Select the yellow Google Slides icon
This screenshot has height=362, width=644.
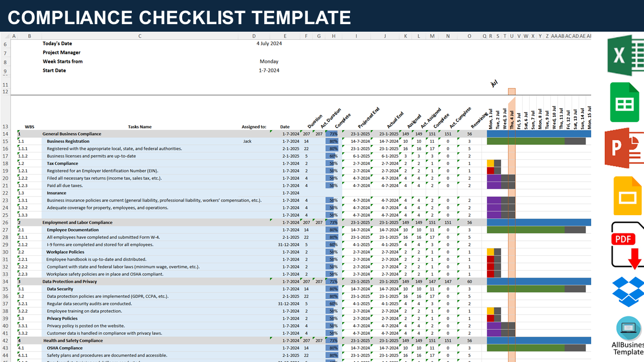point(627,196)
